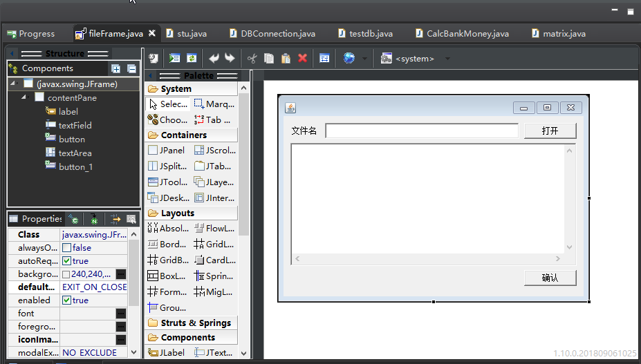Choose GridLayout in Palette
The image size is (641, 364).
point(214,245)
